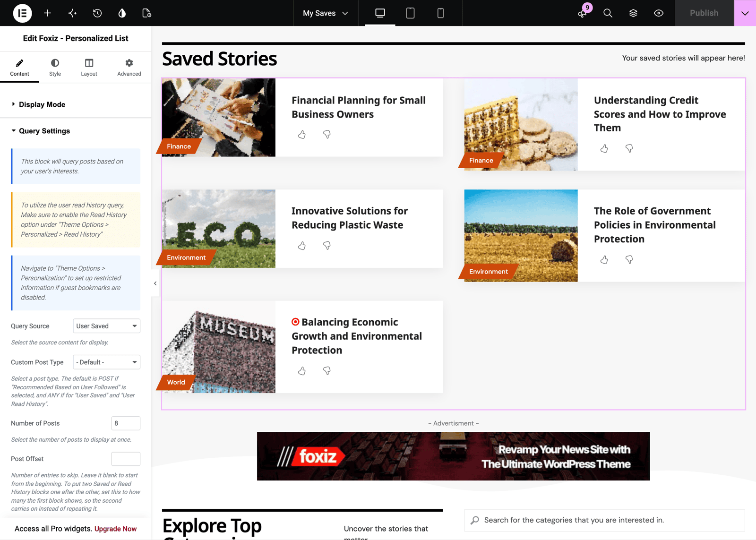Open Financial Planning for Small Business Owners title
This screenshot has height=540, width=756.
pos(359,107)
